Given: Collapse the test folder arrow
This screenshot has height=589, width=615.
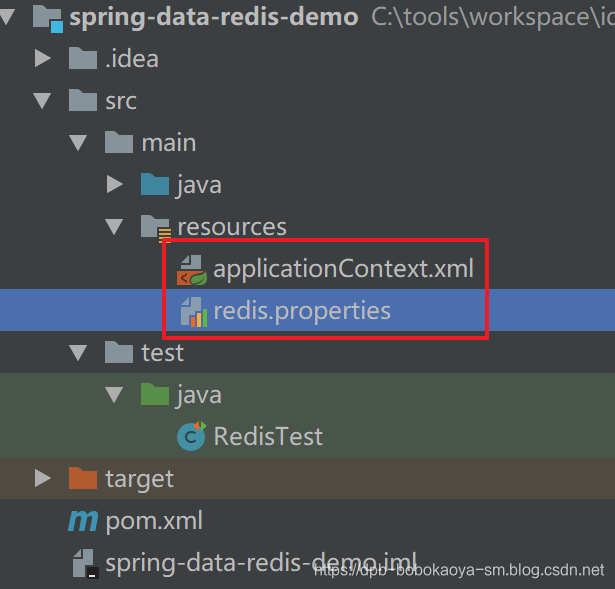Looking at the screenshot, I should click(78, 353).
